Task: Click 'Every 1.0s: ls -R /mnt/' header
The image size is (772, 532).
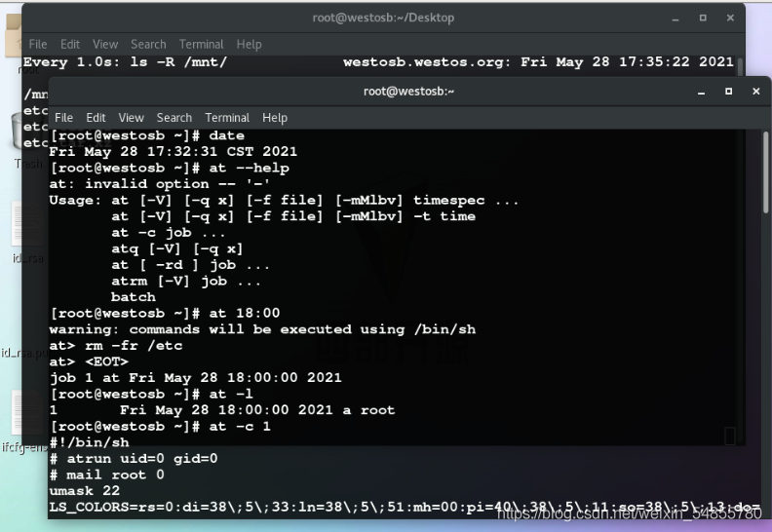Action: (x=125, y=62)
